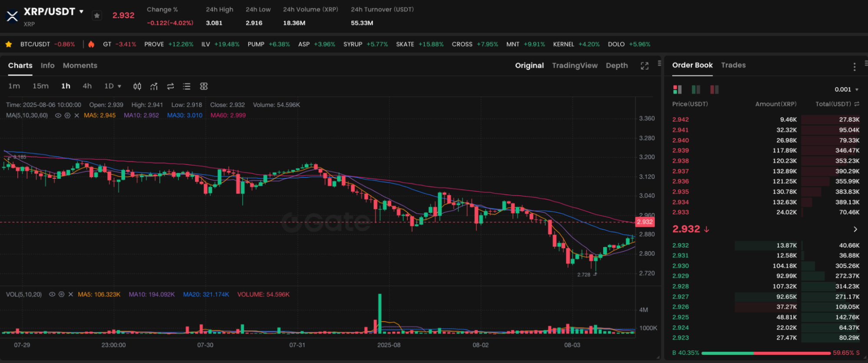
Task: Remove the MA(5,10,30,60) indicator
Action: [x=76, y=115]
